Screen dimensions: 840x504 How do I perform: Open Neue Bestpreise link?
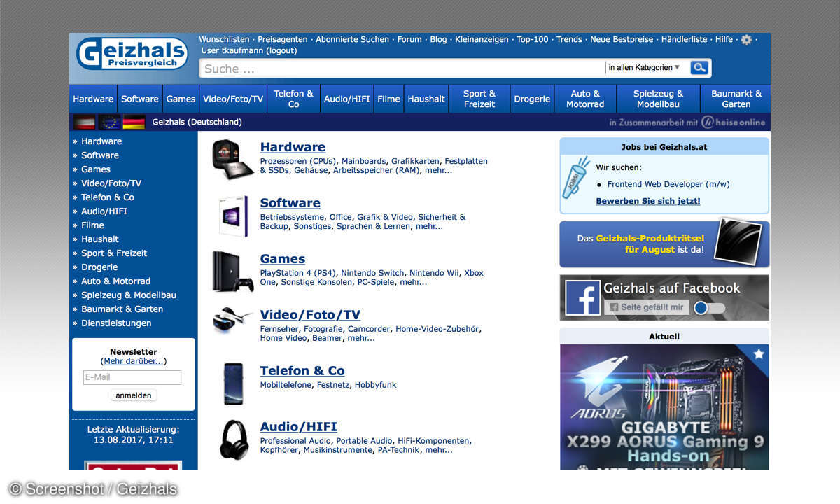tap(622, 40)
